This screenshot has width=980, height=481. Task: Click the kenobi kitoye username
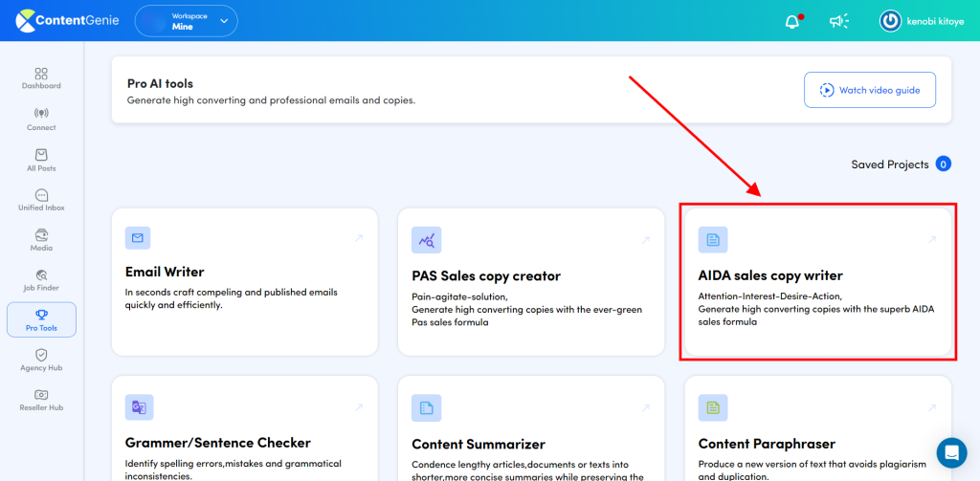pos(935,21)
